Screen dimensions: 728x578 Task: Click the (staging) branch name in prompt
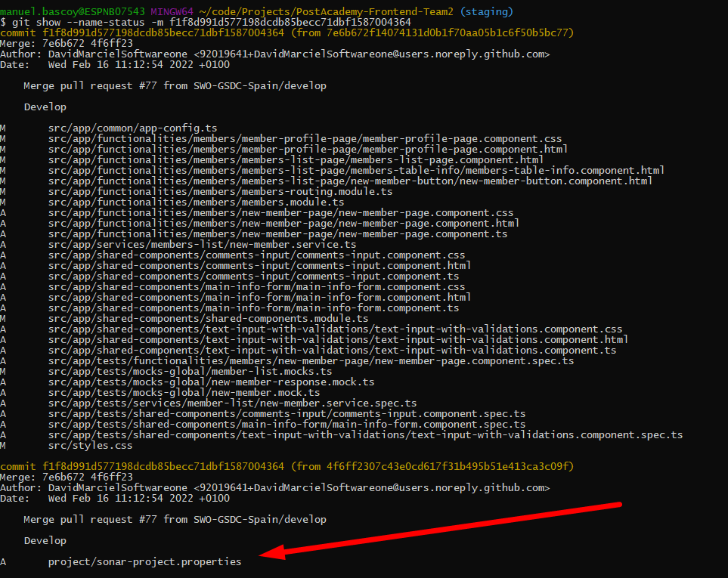pyautogui.click(x=486, y=11)
